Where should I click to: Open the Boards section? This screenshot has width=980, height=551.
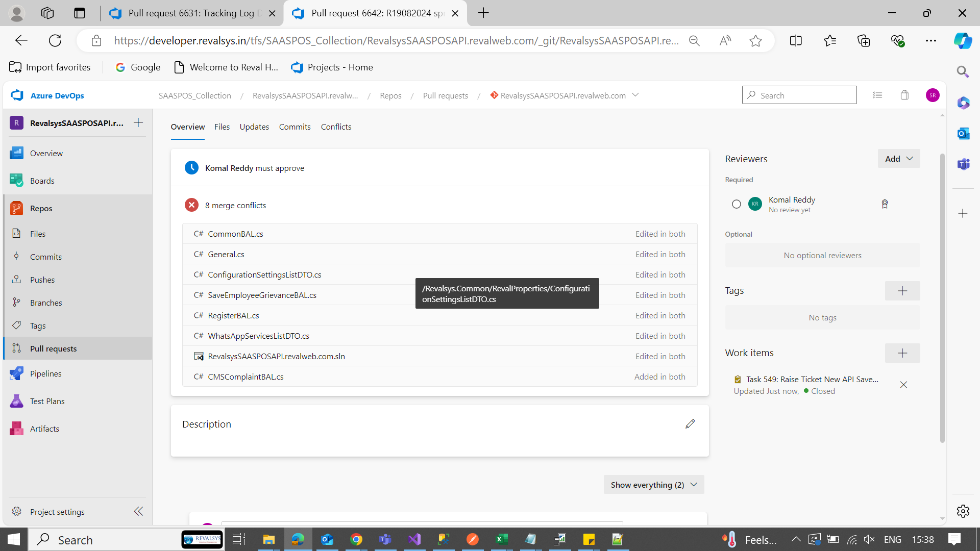(42, 181)
